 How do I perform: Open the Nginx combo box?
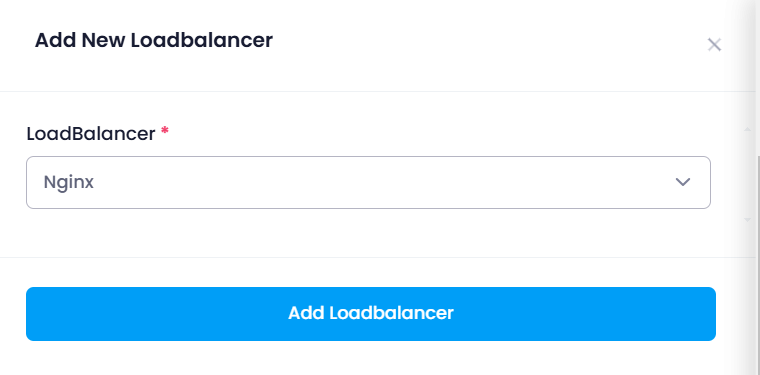[368, 182]
